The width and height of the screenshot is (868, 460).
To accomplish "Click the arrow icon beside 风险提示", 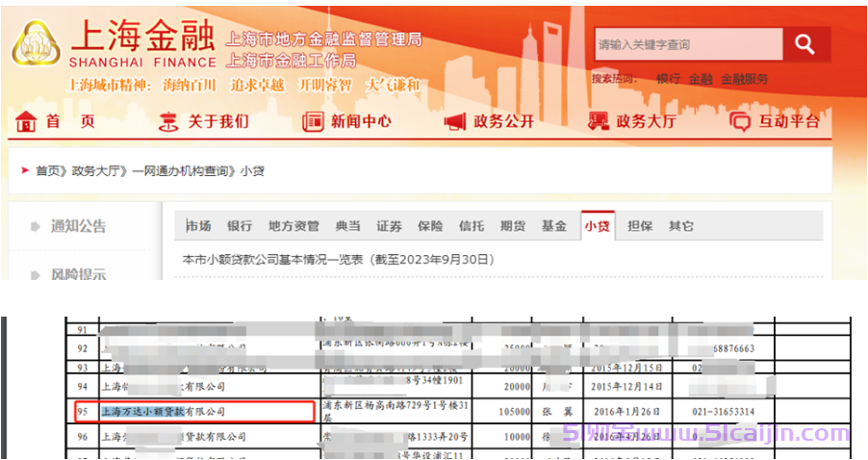I will click(36, 274).
